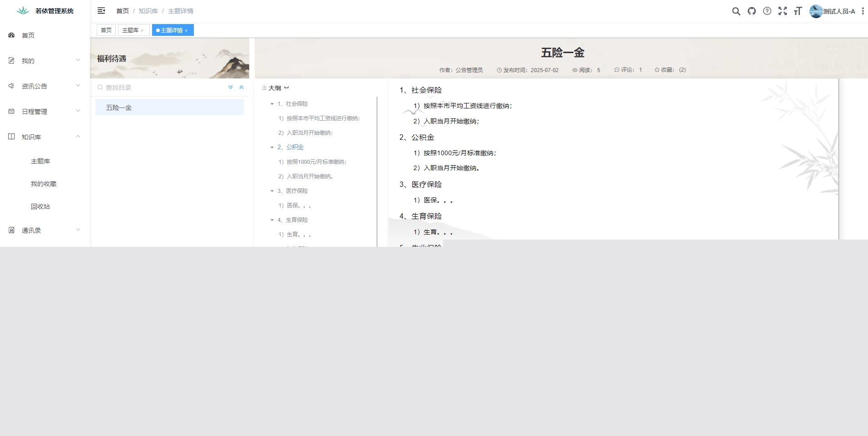Collapse outline node 2、公积金 arrow
The width and height of the screenshot is (868, 436).
[x=272, y=147]
